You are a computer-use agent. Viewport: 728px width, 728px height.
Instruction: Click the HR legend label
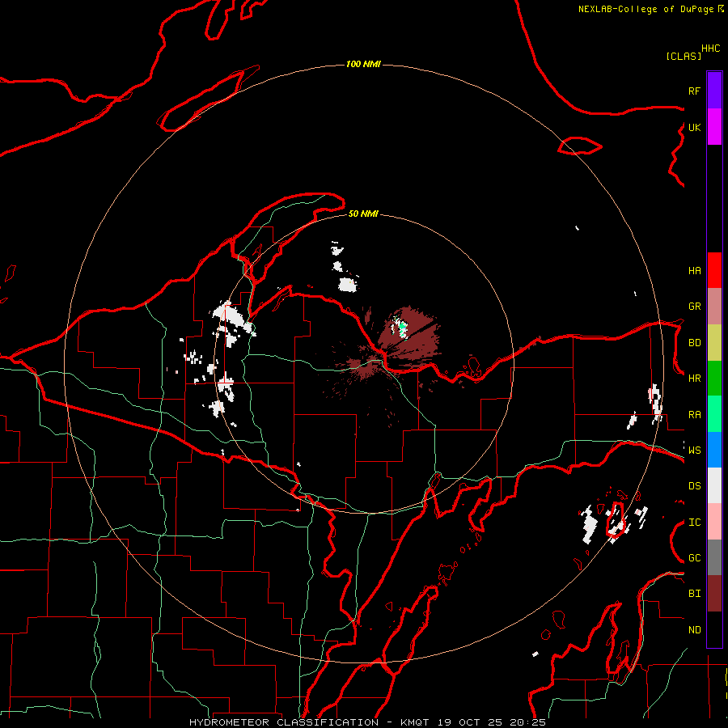click(694, 379)
